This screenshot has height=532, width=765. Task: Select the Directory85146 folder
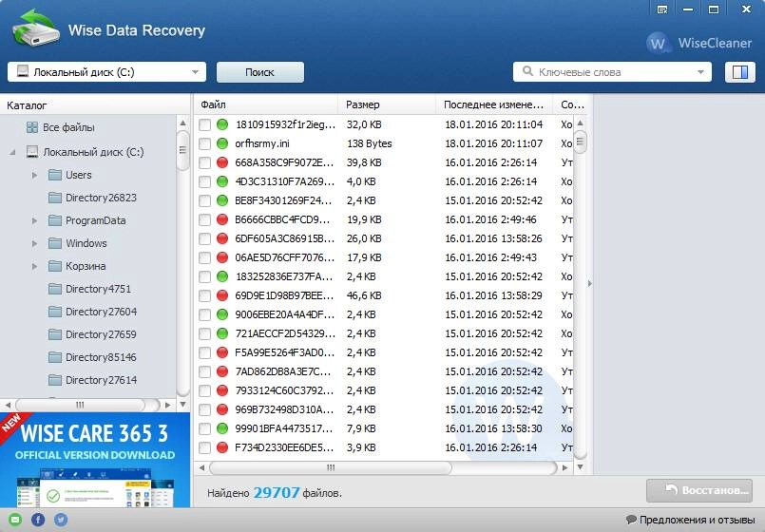coord(102,357)
